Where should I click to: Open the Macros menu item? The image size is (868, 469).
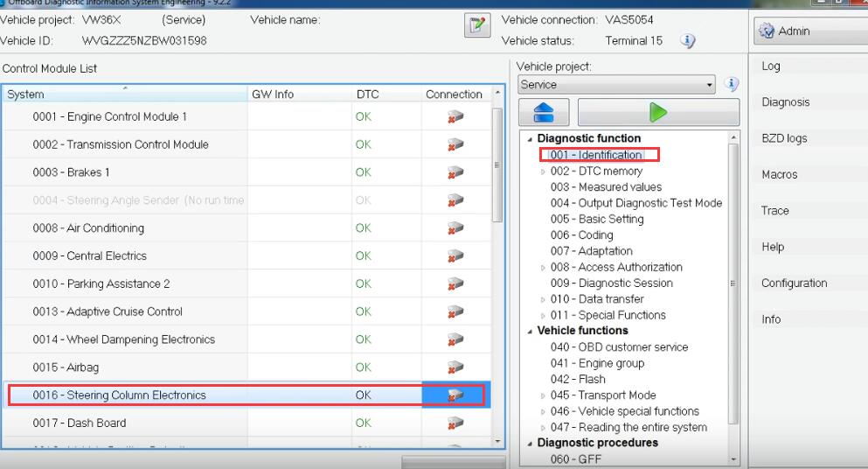(x=780, y=175)
